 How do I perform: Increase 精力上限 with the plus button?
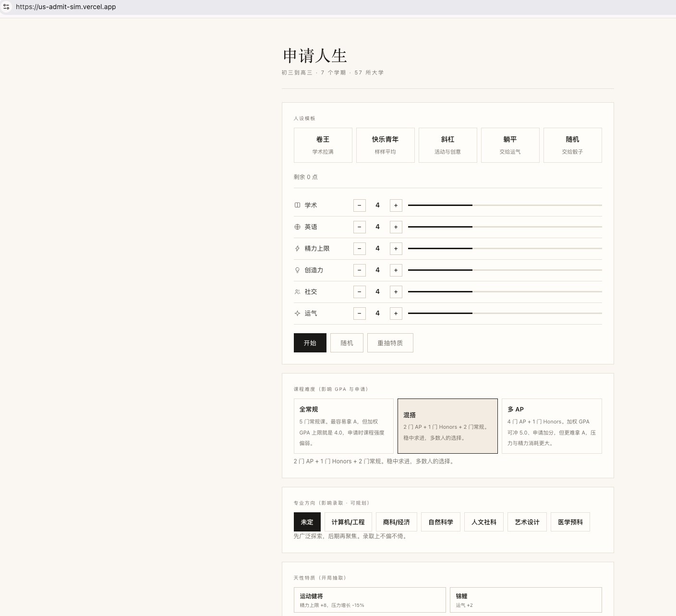click(396, 249)
